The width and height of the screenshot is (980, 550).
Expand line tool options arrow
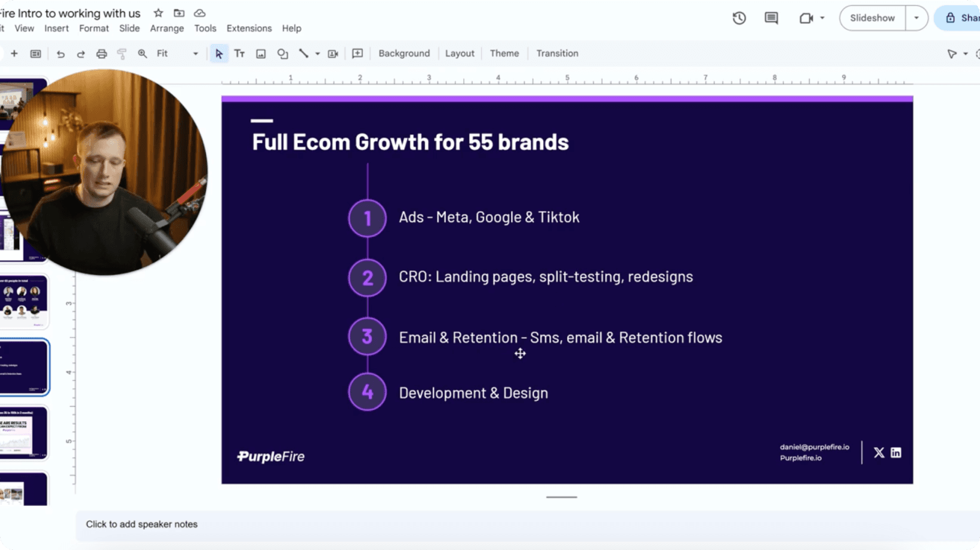[318, 54]
